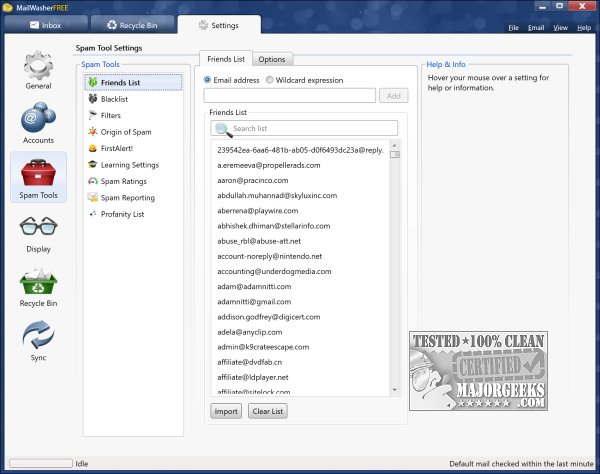Click the FirstAlert! icon

(93, 148)
